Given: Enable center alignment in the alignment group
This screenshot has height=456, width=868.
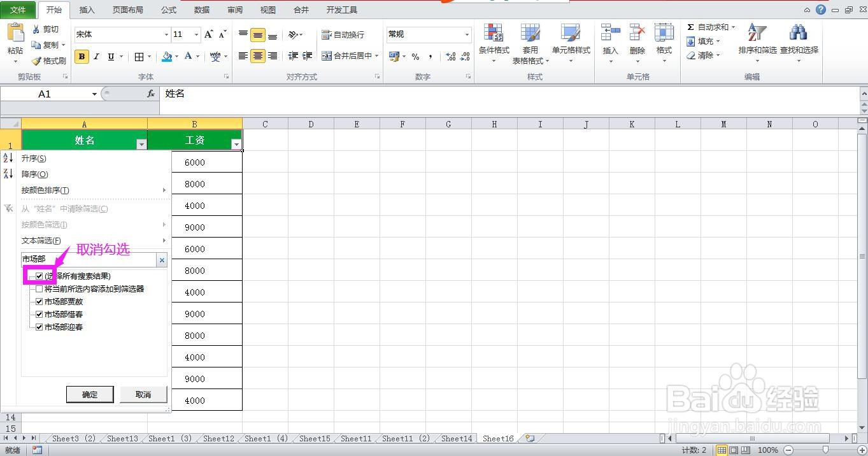Looking at the screenshot, I should tap(257, 56).
